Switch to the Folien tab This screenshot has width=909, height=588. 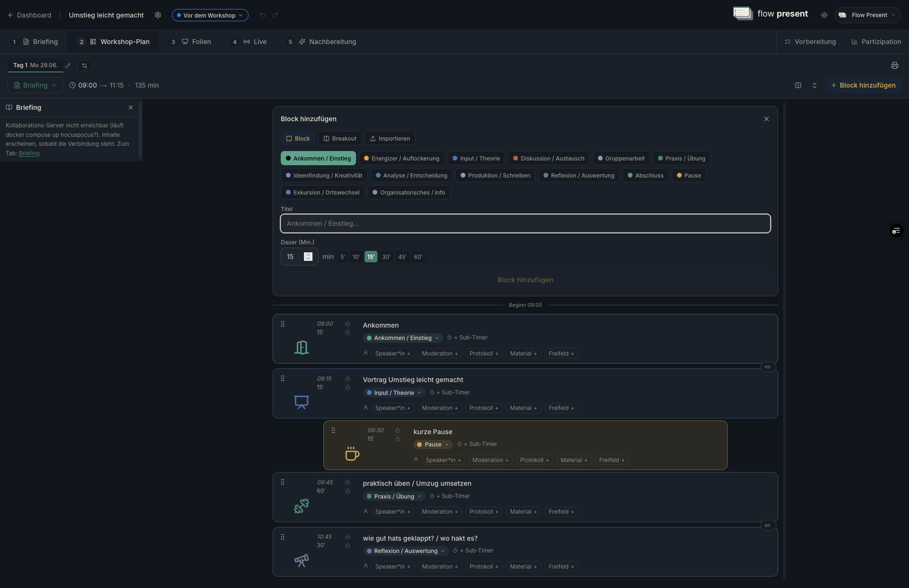coord(196,42)
